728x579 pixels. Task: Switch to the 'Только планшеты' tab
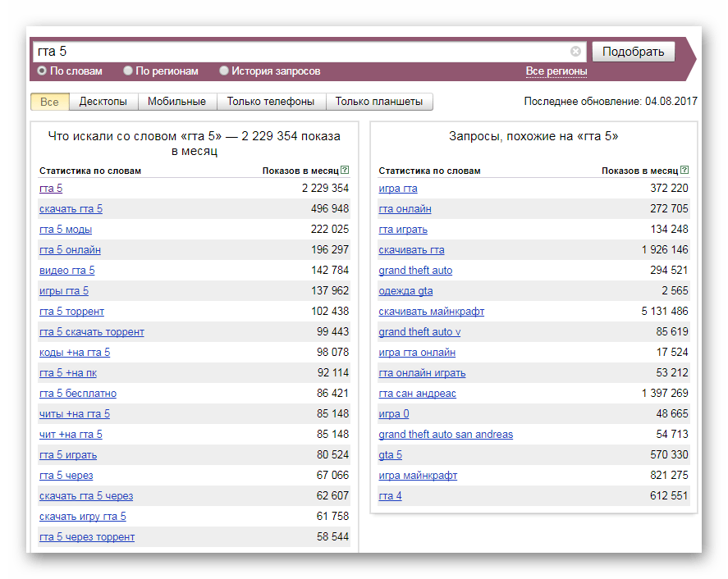[379, 102]
